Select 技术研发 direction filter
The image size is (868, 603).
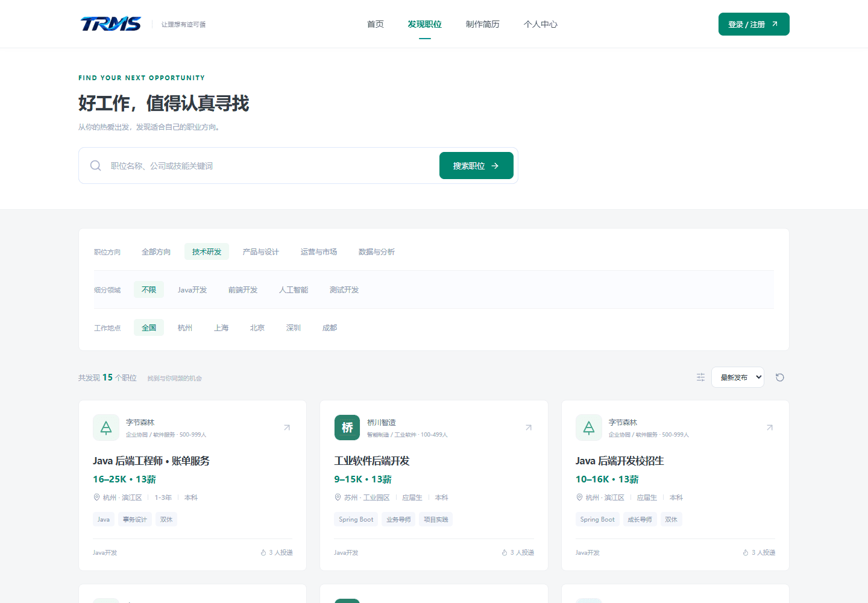tap(207, 252)
